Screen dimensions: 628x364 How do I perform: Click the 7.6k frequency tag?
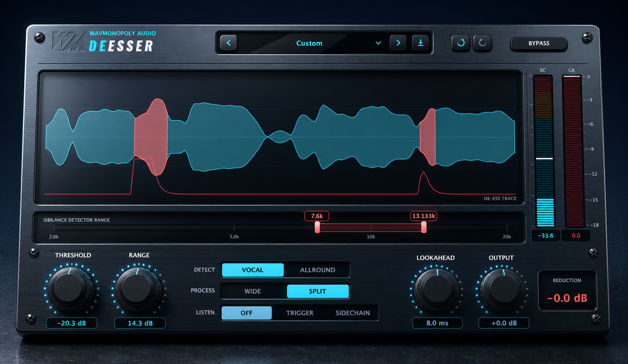point(317,215)
